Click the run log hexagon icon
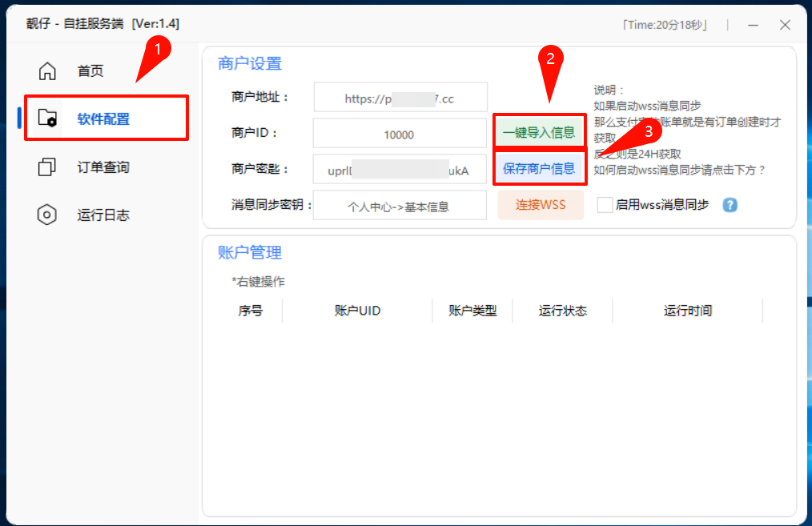Viewport: 812px width, 526px height. coord(48,215)
